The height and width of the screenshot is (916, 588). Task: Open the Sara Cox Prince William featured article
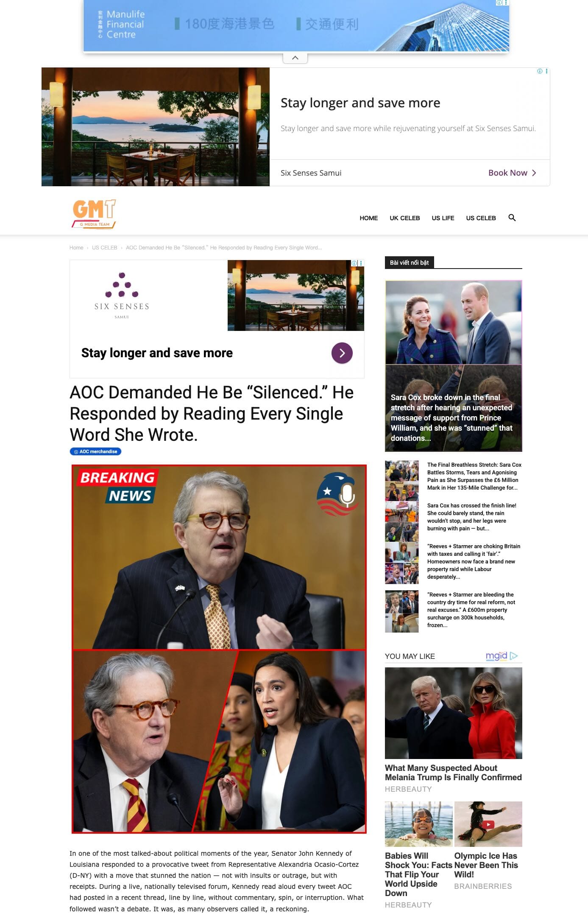453,366
